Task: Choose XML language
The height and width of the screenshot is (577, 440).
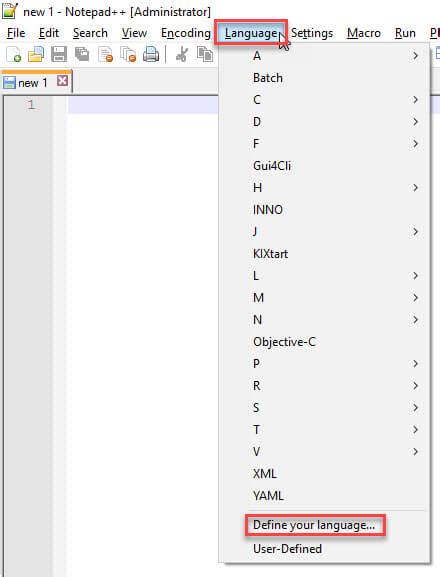Action: point(324,474)
